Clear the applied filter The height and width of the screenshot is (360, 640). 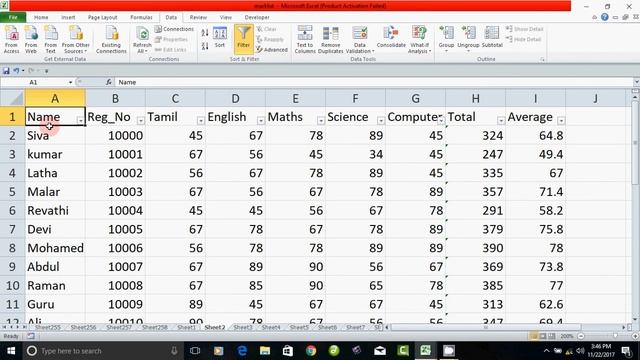click(x=267, y=29)
